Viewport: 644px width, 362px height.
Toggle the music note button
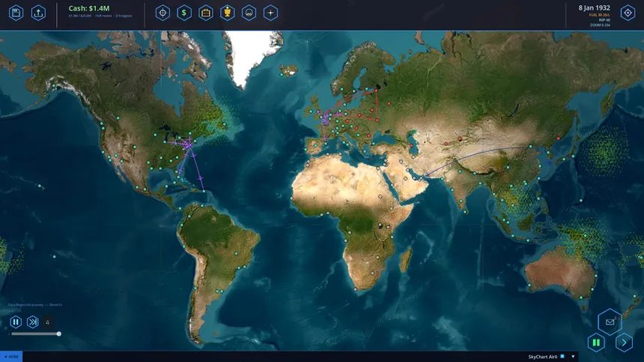(x=47, y=322)
